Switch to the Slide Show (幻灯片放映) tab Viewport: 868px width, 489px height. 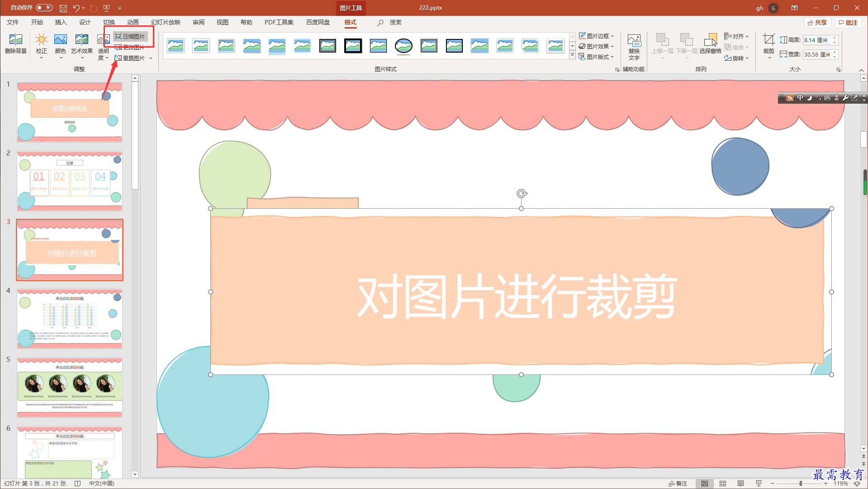pyautogui.click(x=166, y=22)
